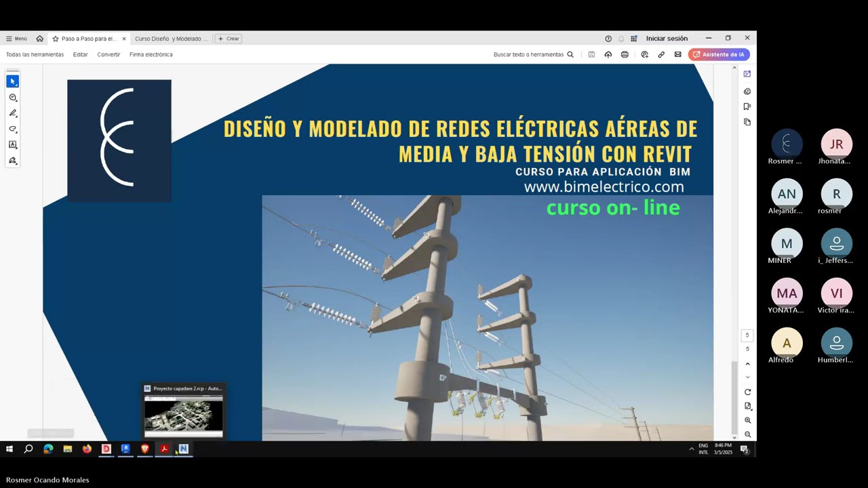
Task: Open the Windows Start menu
Action: tap(9, 449)
